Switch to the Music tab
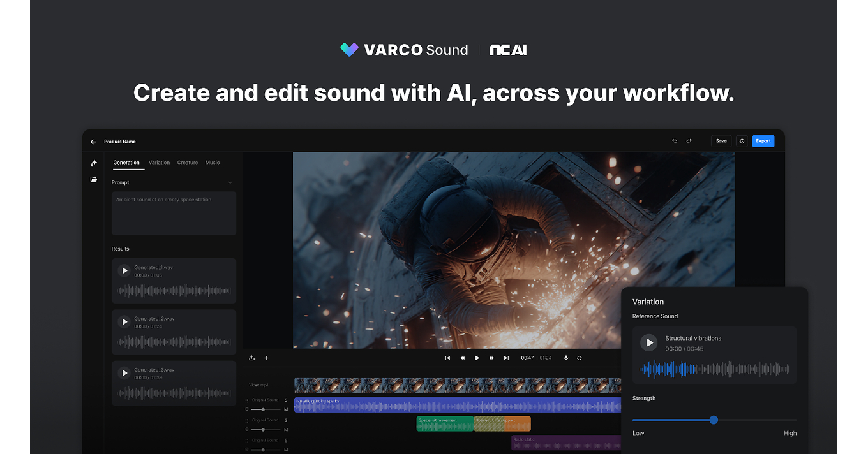 pos(213,163)
